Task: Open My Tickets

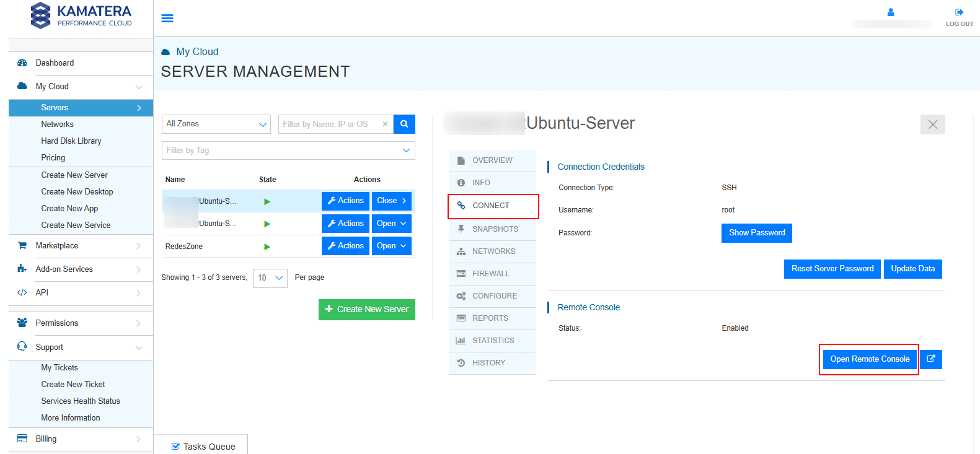Action: click(60, 368)
